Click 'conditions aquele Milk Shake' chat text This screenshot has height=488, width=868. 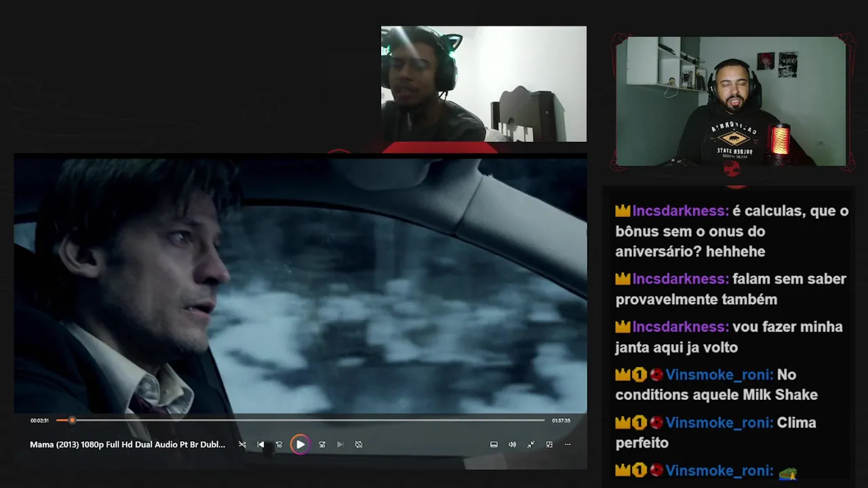(717, 395)
